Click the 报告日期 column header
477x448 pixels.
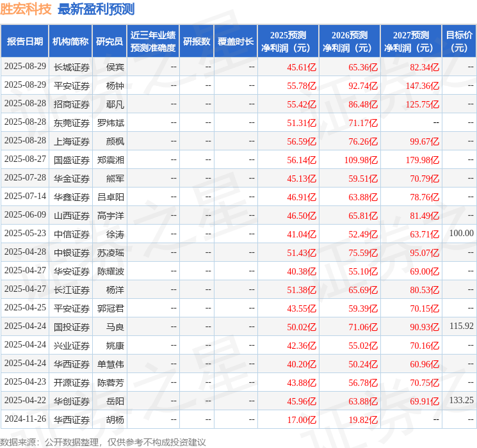tap(24, 42)
